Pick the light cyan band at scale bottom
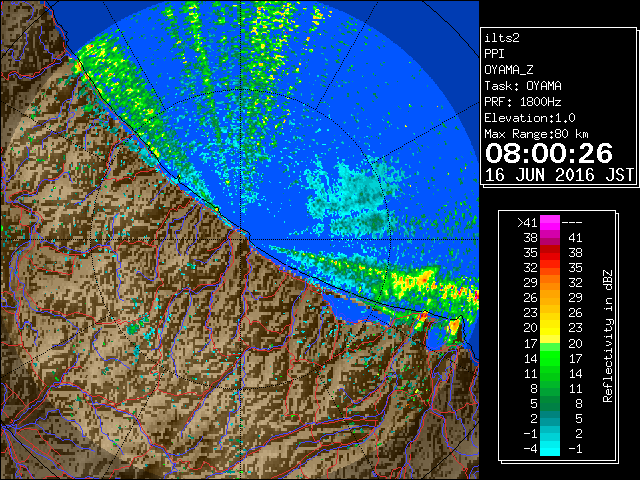The width and height of the screenshot is (640, 480). (550, 449)
